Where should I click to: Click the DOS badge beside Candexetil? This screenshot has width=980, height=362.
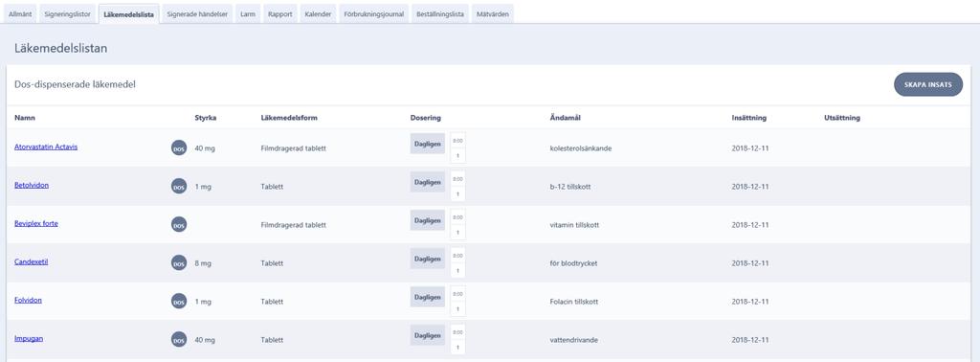pyautogui.click(x=179, y=263)
